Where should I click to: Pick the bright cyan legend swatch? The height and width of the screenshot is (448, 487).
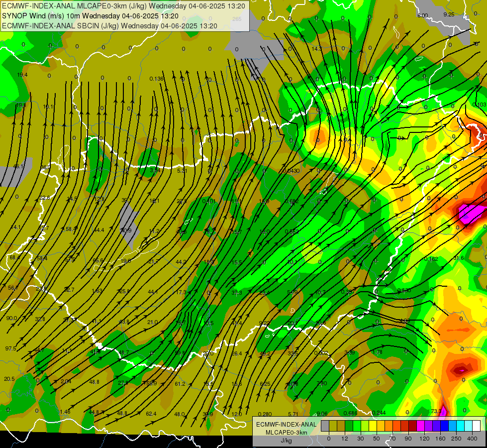[x=461, y=426]
